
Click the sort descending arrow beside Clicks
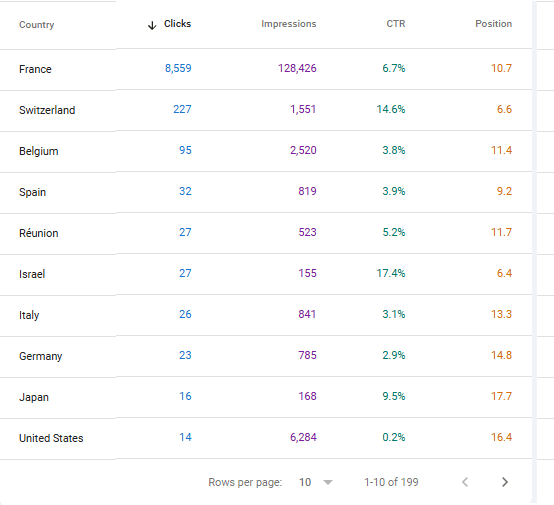pos(152,25)
